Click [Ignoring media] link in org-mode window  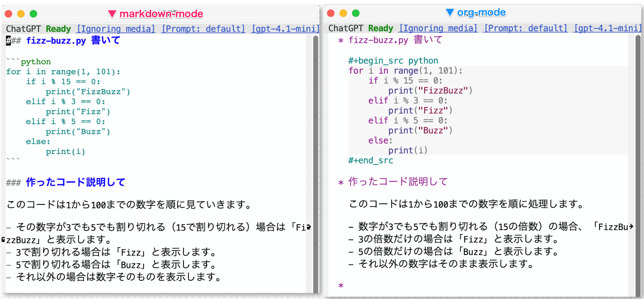click(x=438, y=28)
